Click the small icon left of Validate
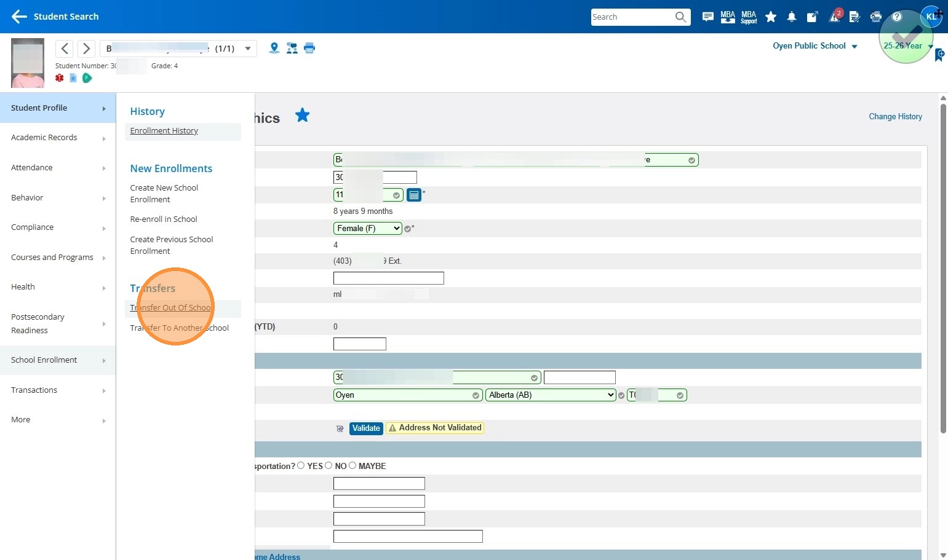 [340, 428]
